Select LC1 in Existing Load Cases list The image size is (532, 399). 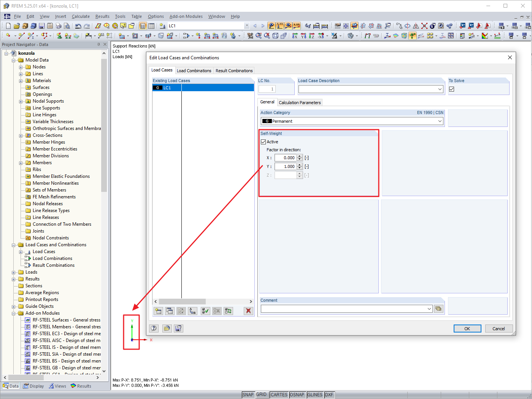[x=203, y=88]
